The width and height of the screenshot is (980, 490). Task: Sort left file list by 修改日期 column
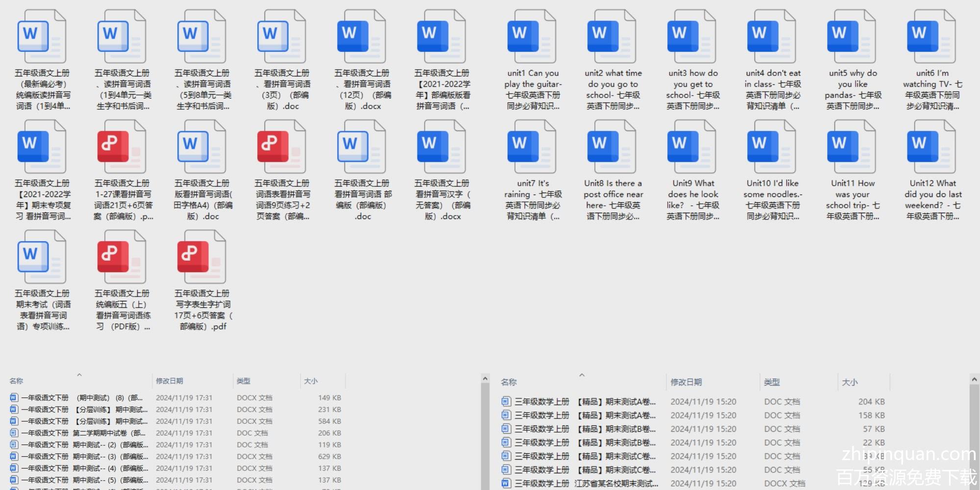pos(170,381)
